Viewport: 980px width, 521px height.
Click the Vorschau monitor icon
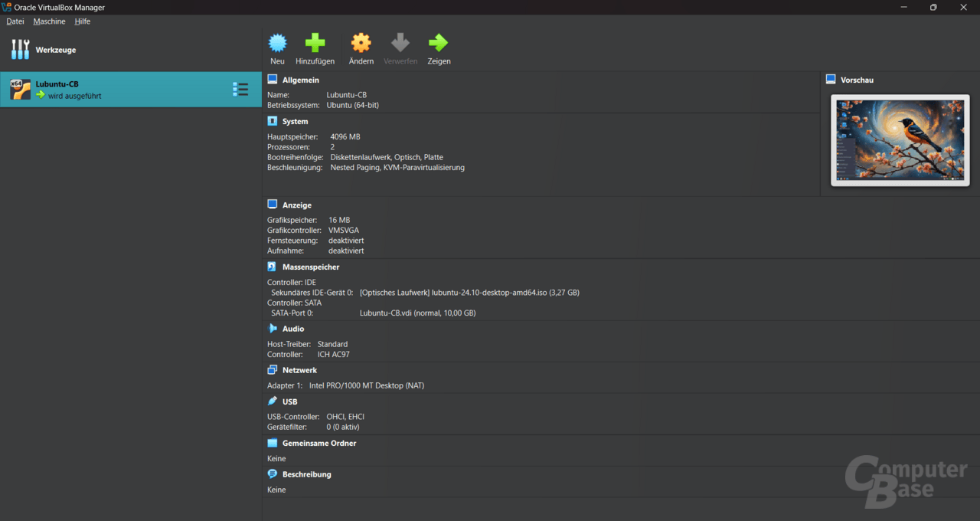[x=831, y=80]
